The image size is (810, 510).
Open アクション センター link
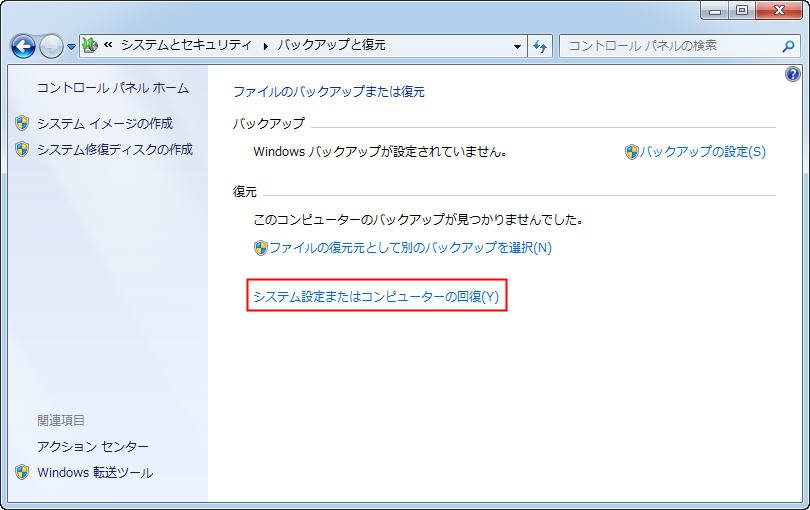click(93, 446)
